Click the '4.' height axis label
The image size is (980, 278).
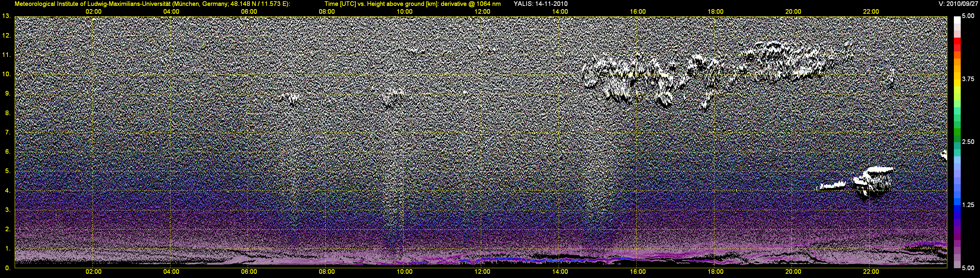click(8, 191)
